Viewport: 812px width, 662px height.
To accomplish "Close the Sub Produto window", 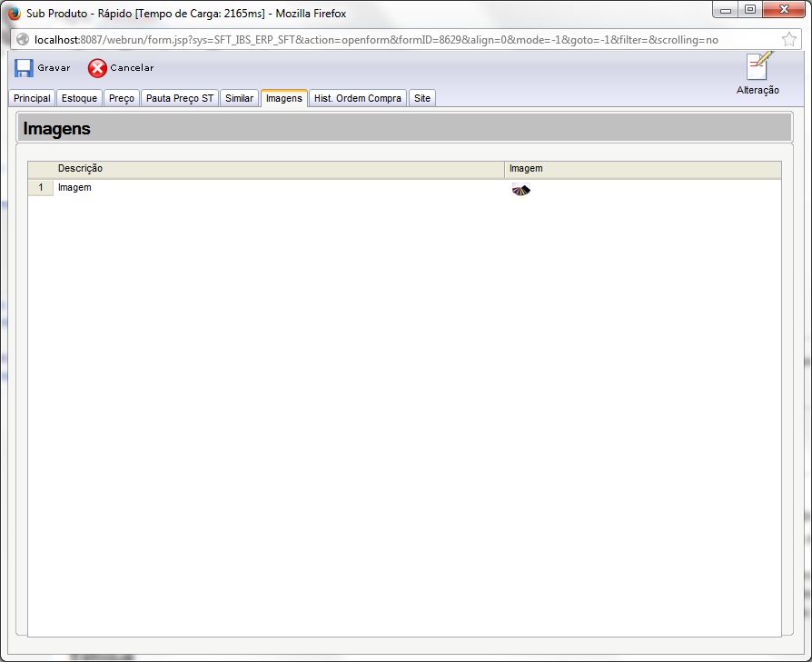I will tap(784, 10).
